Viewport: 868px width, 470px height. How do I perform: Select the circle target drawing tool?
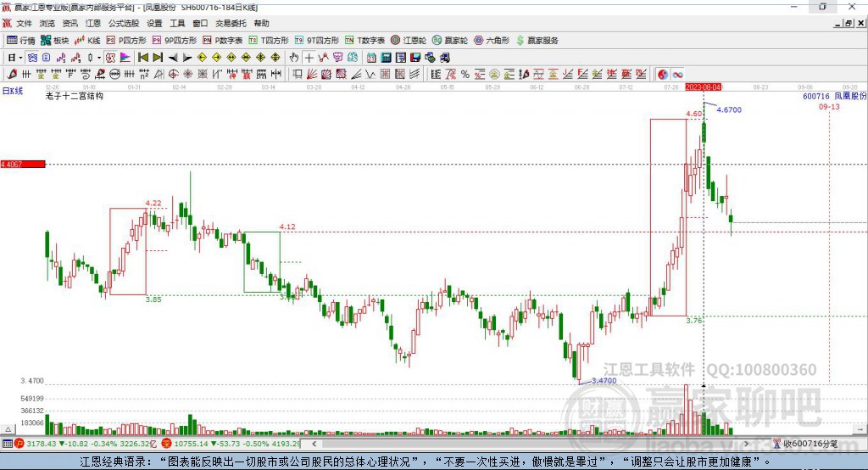click(173, 75)
